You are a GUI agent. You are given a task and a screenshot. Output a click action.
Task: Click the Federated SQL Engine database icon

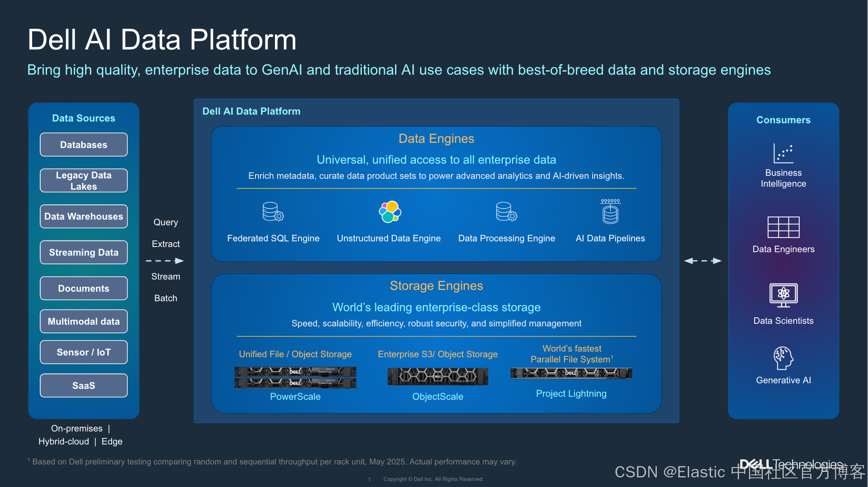[273, 212]
